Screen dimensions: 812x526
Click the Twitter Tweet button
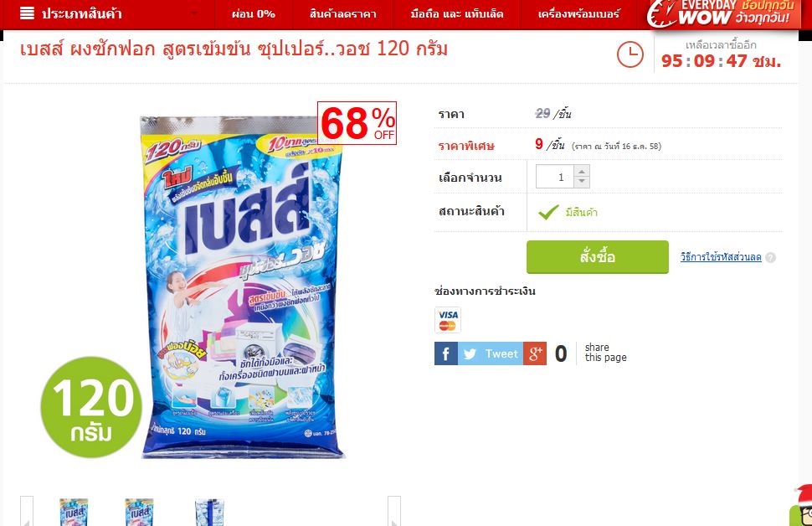coord(491,353)
